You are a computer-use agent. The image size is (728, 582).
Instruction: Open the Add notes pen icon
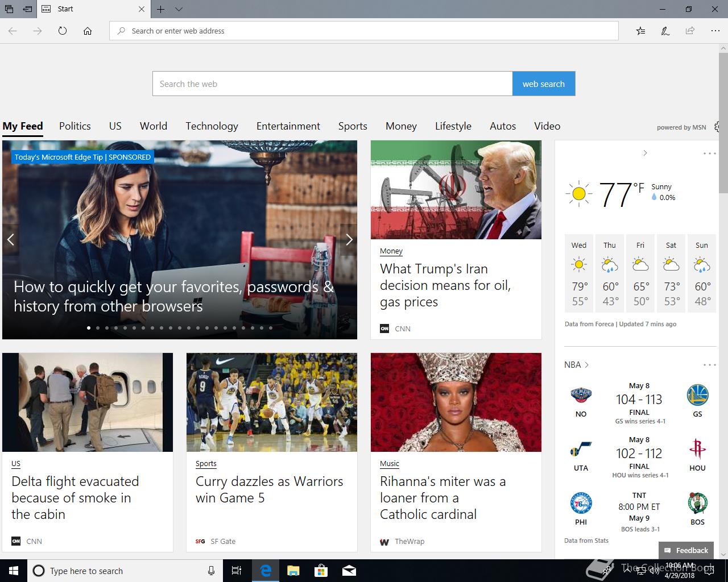665,31
